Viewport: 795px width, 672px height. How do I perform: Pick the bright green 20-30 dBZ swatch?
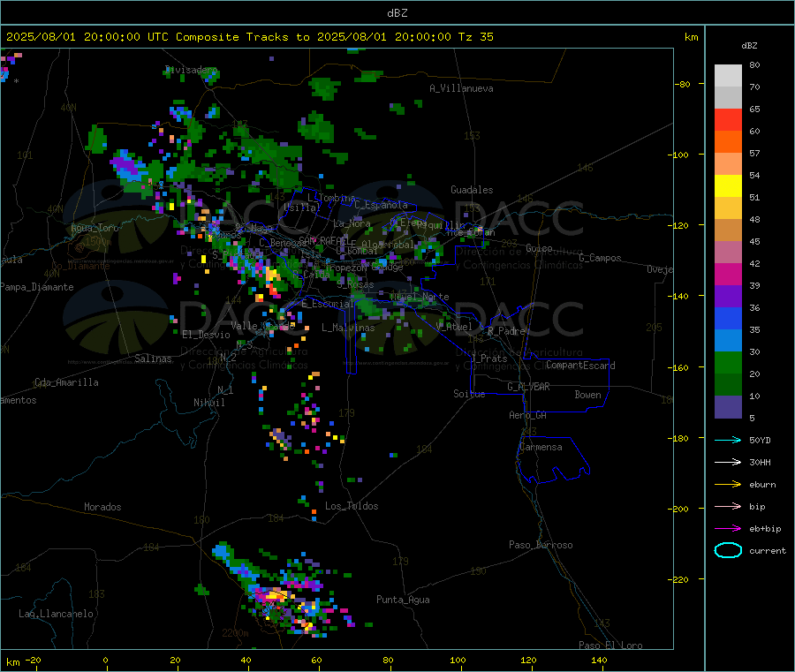[728, 362]
